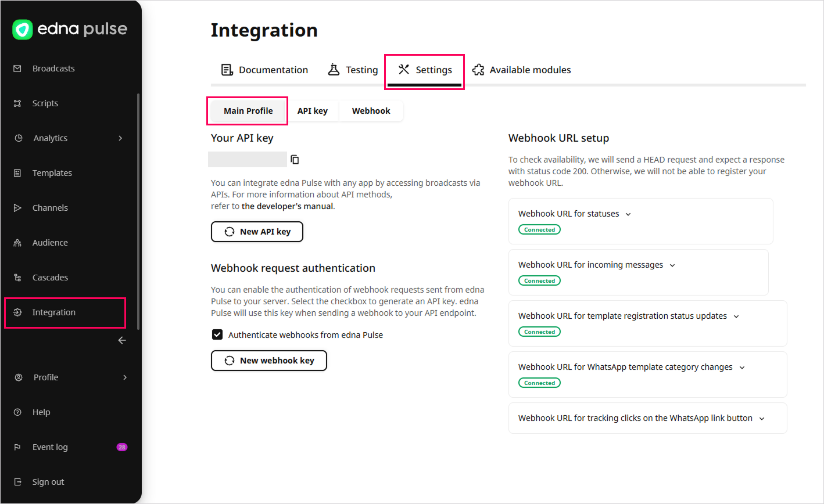Click the Cascades tree icon
The width and height of the screenshot is (824, 504).
(x=17, y=278)
